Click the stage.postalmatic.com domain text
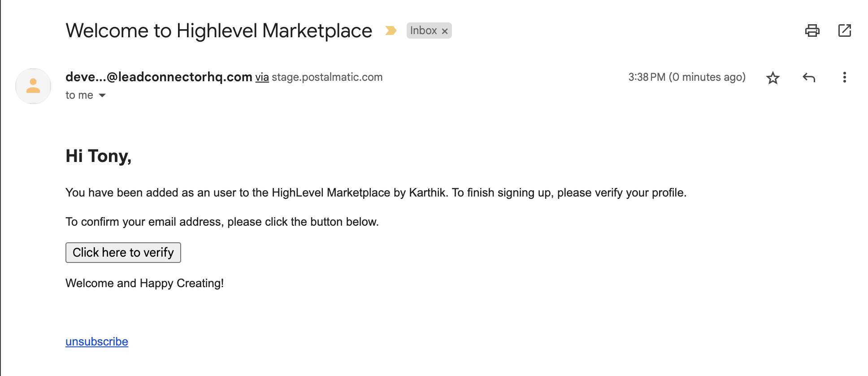This screenshot has width=868, height=376. (327, 77)
